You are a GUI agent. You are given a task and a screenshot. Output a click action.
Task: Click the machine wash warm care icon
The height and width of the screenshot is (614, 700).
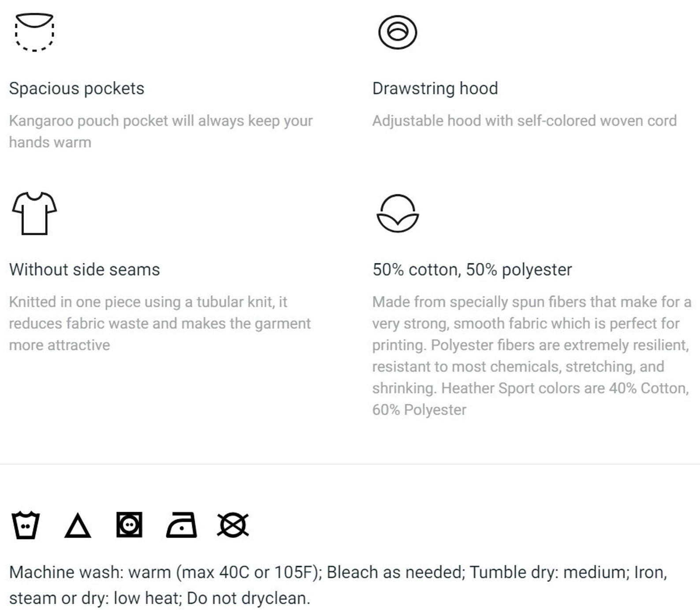pyautogui.click(x=26, y=525)
